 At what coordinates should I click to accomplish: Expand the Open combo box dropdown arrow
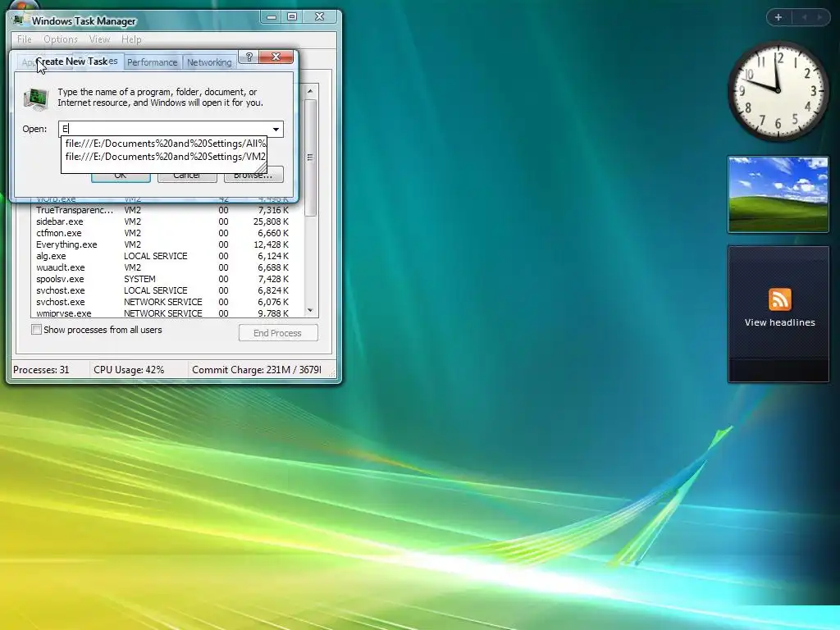[276, 129]
